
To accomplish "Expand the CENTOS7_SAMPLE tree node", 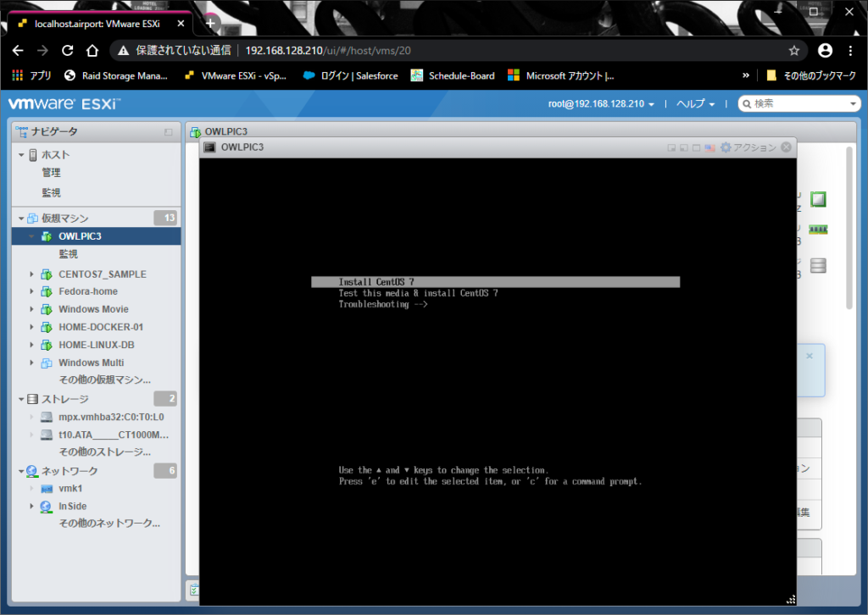I will coord(31,274).
